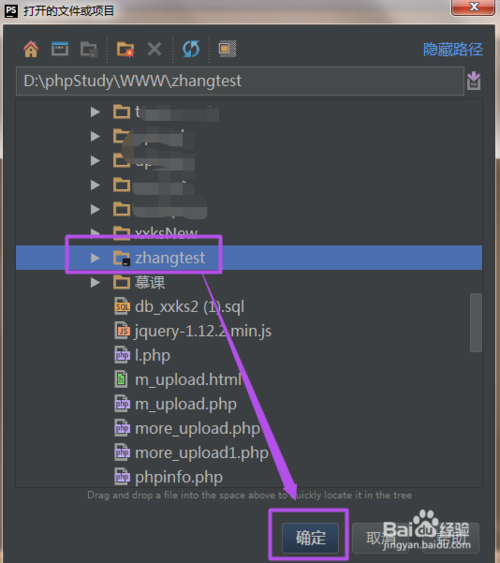Click the JS file icon of jquery-1.12.2.min.js
This screenshot has height=563, width=500.
122,331
